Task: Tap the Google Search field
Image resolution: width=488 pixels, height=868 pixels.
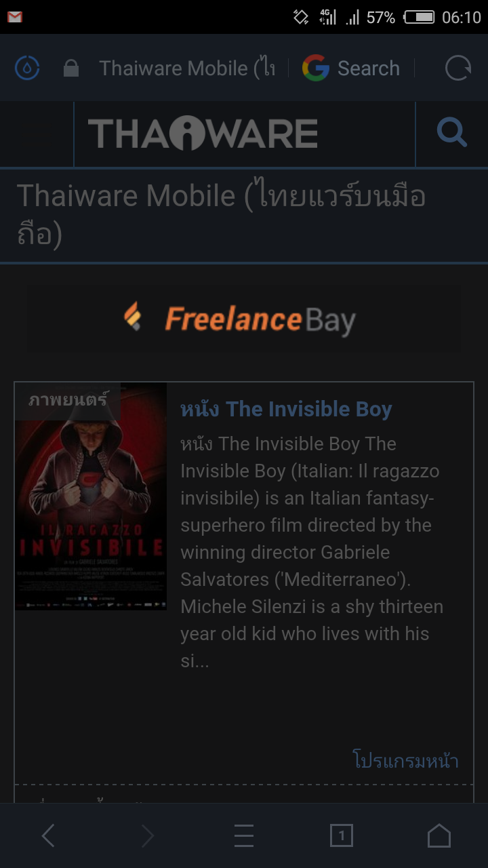Action: [x=351, y=68]
